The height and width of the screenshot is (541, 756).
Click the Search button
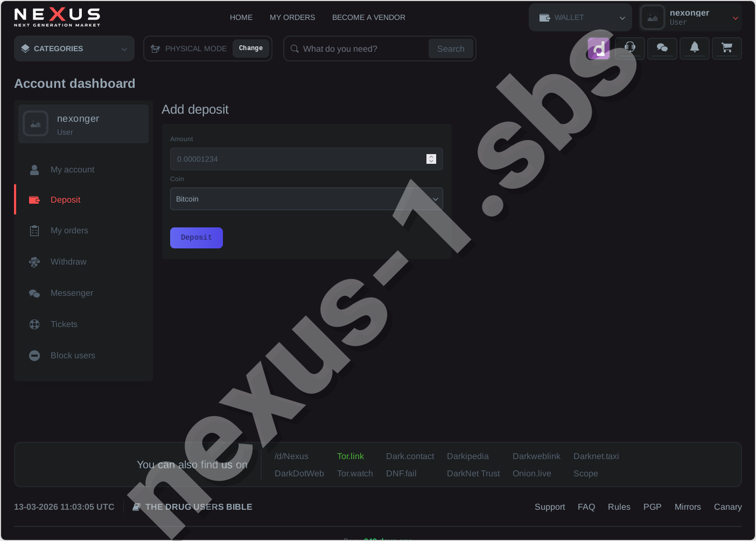coord(451,48)
